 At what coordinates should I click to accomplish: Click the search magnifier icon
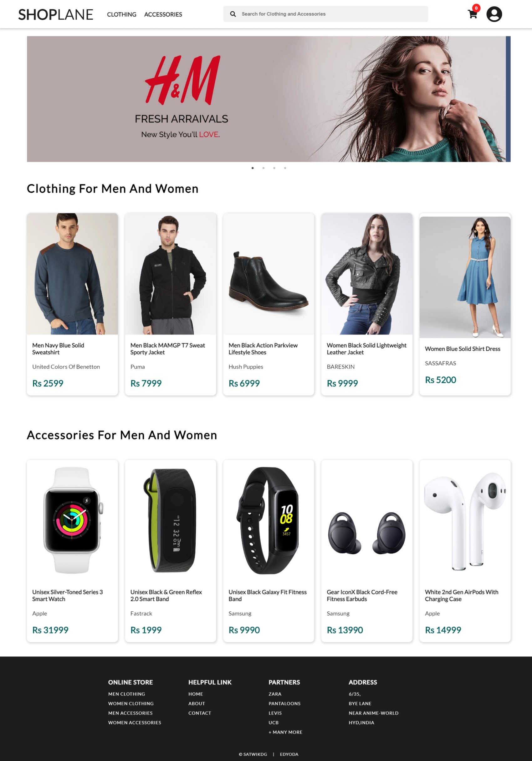233,14
